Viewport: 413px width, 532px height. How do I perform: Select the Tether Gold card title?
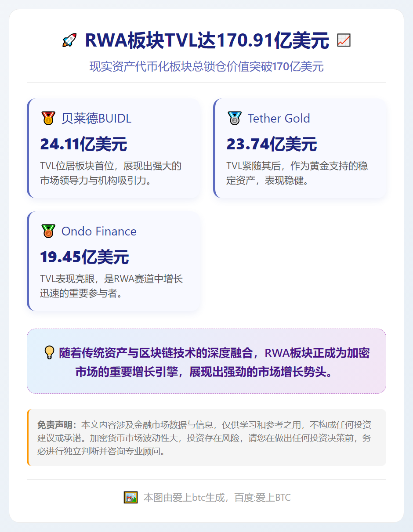coord(279,118)
